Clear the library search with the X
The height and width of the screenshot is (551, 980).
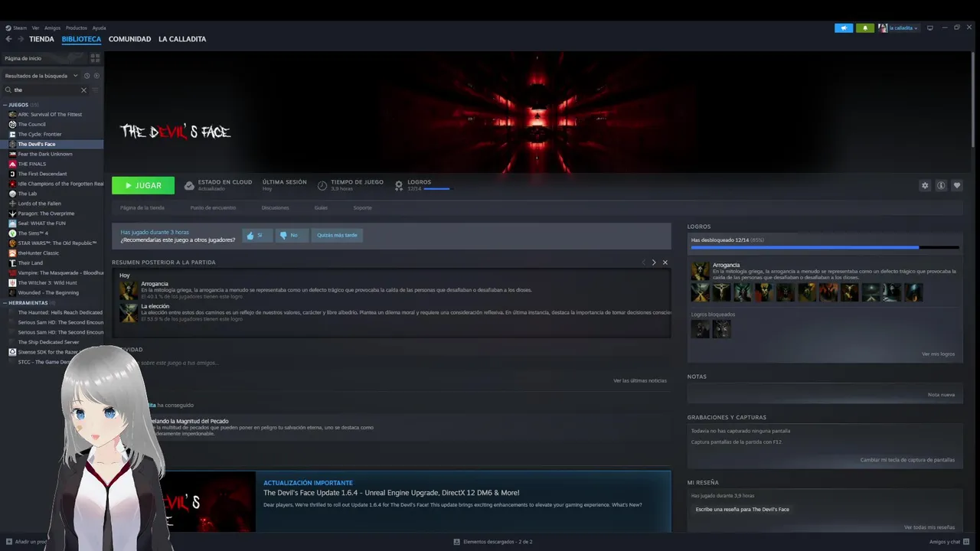(x=84, y=90)
